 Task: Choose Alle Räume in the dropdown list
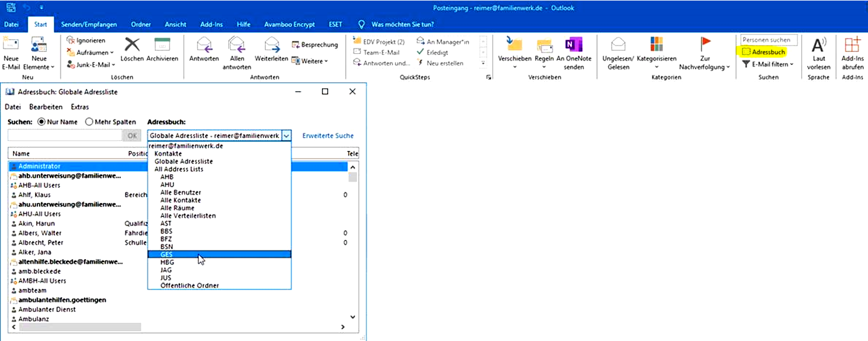[x=177, y=208]
